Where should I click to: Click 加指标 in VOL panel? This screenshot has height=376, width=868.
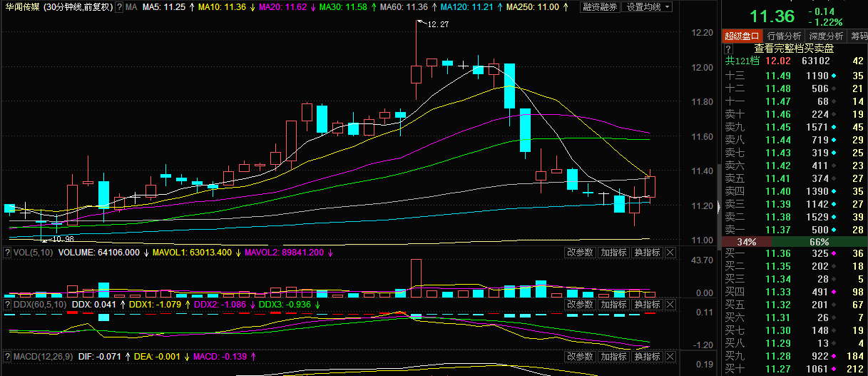(614, 253)
